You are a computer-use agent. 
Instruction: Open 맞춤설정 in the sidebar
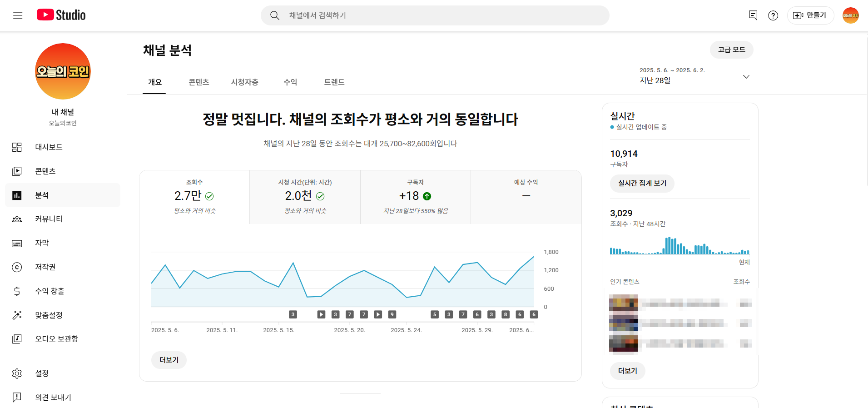click(49, 315)
